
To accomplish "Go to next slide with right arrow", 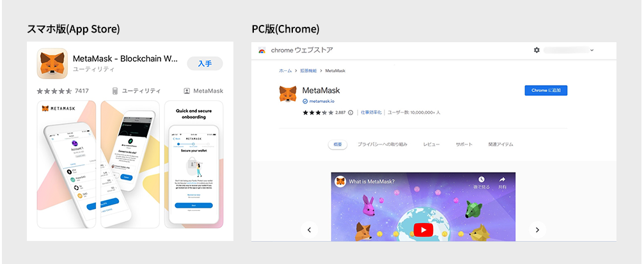I will click(x=537, y=229).
